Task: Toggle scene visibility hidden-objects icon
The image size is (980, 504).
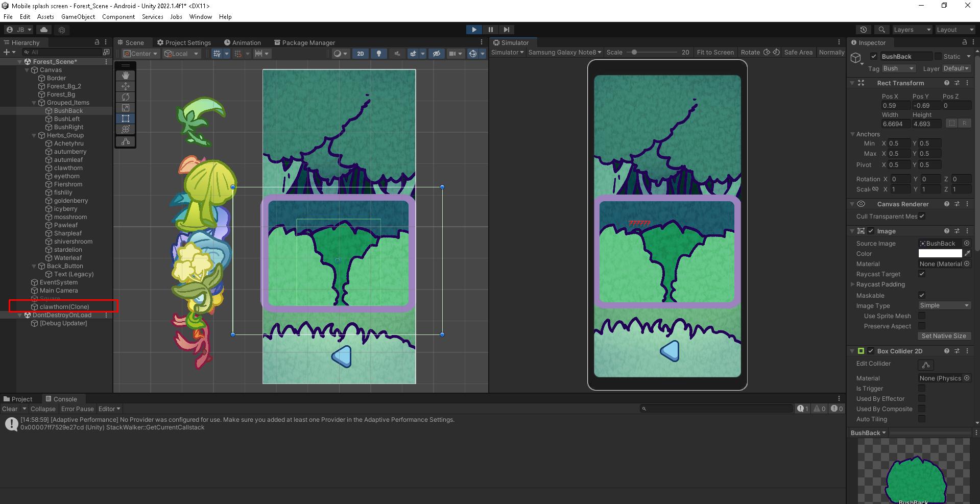Action: [436, 54]
